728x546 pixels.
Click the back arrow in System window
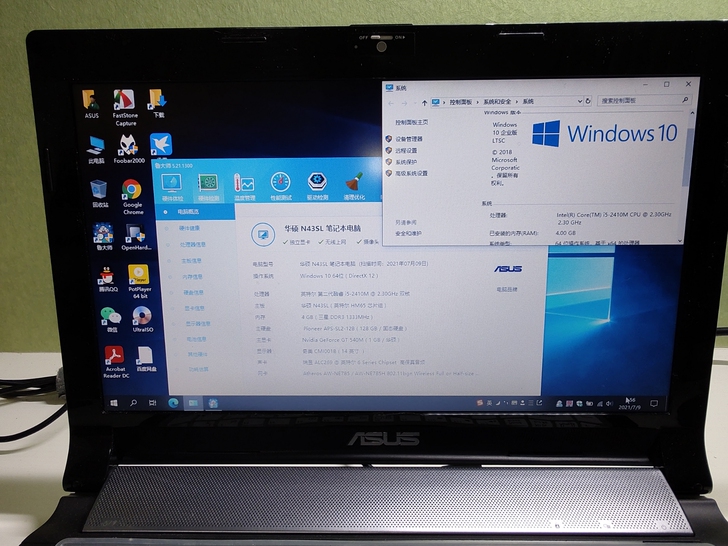click(x=391, y=103)
